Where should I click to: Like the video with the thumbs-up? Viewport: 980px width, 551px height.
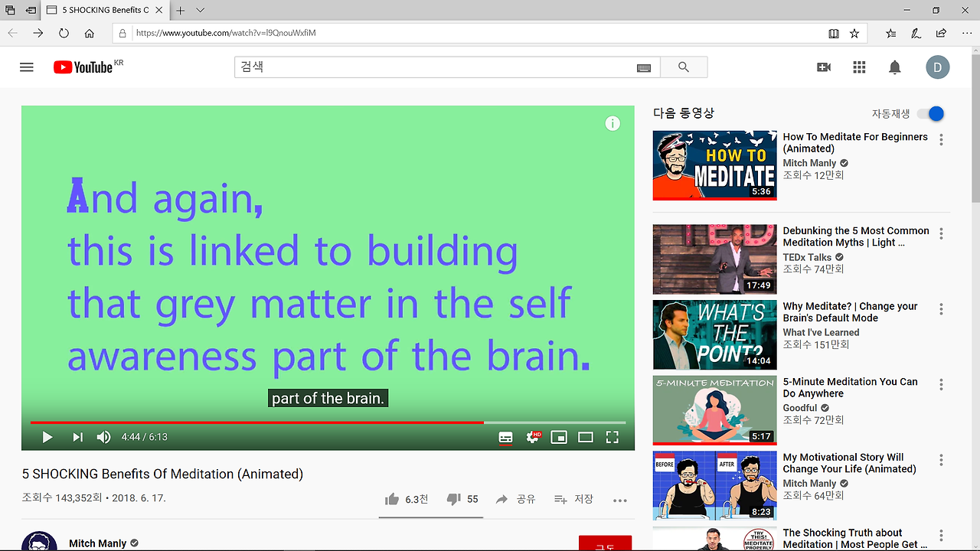pos(391,498)
